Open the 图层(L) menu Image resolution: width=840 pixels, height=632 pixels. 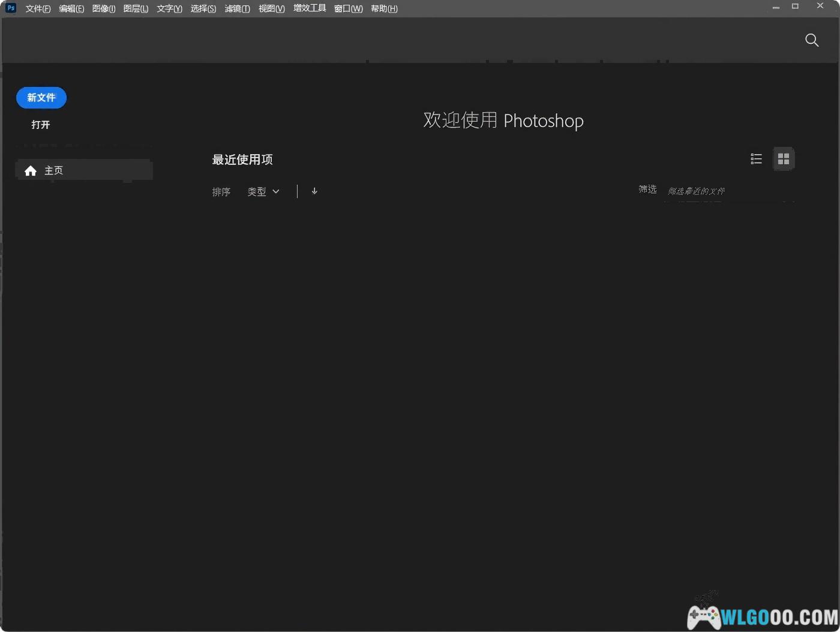[136, 8]
